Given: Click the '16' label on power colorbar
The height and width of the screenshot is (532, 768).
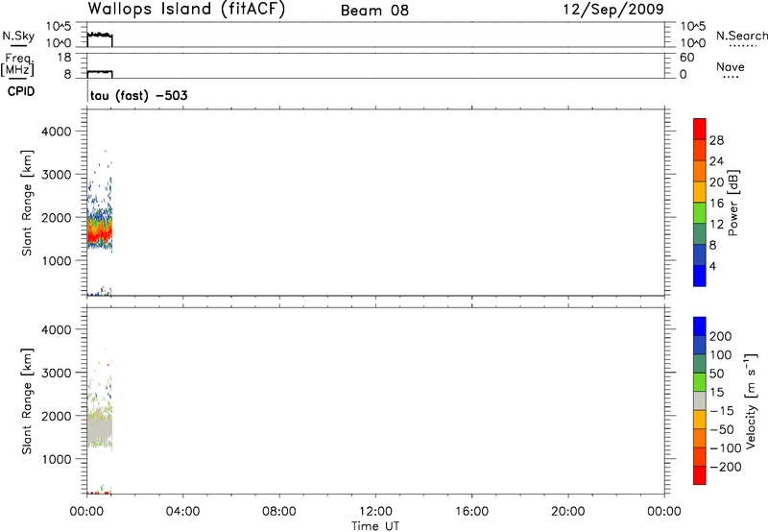Looking at the screenshot, I should tap(716, 204).
